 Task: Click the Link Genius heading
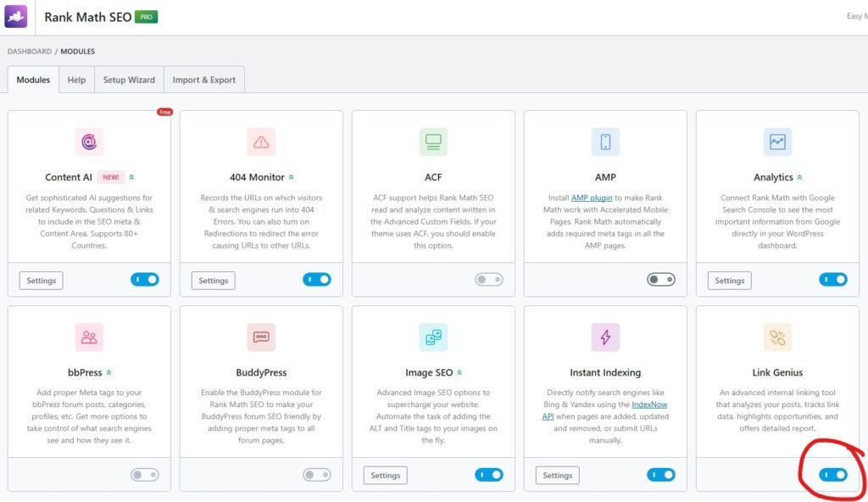click(777, 372)
